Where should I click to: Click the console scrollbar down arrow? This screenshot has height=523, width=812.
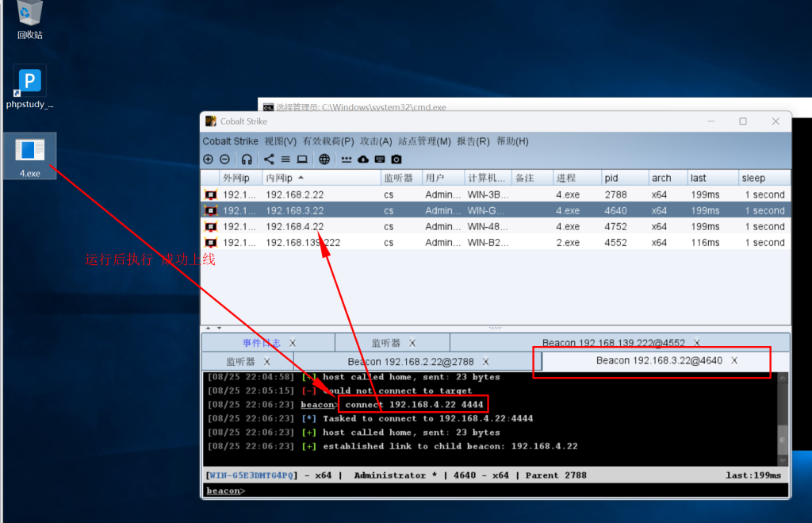783,460
